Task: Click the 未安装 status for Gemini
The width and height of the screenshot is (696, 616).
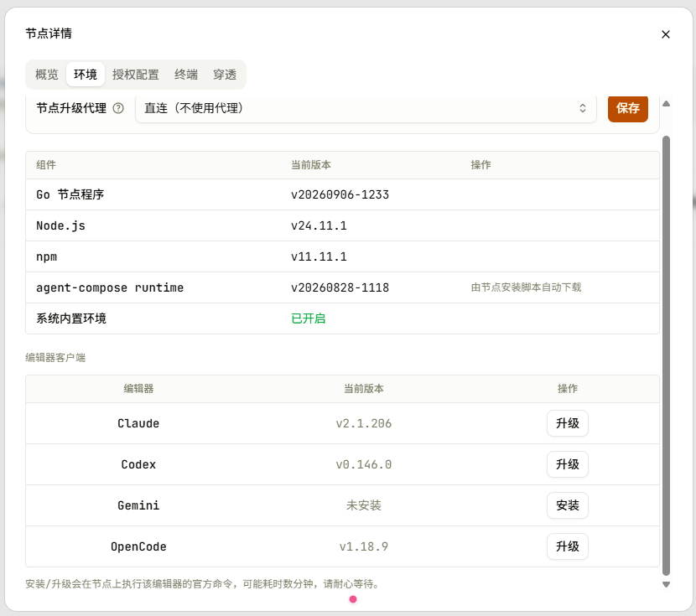Action: 364,505
